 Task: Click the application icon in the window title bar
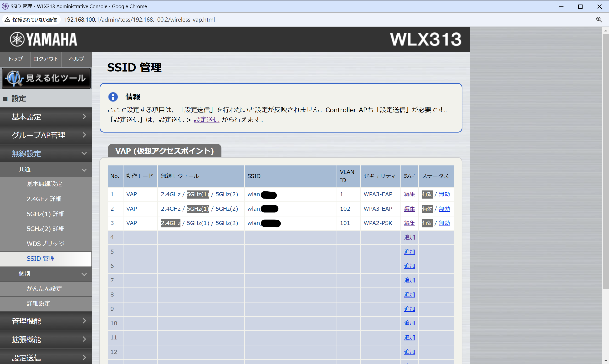(x=5, y=6)
